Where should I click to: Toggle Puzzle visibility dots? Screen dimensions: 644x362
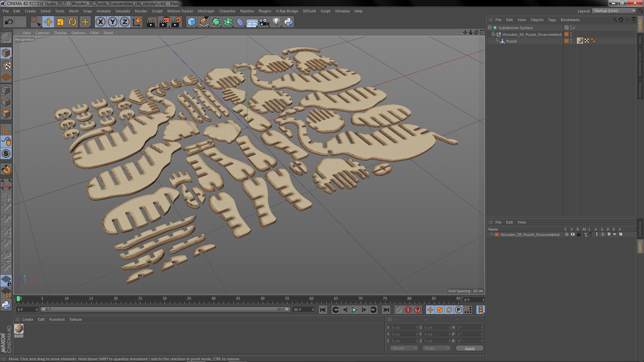pos(571,41)
